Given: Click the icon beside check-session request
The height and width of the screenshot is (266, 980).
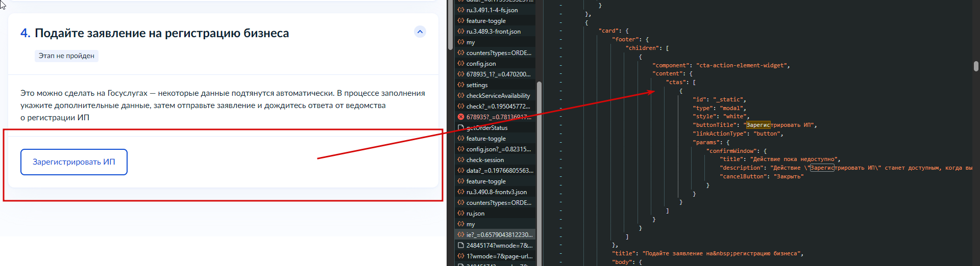Looking at the screenshot, I should pyautogui.click(x=461, y=160).
